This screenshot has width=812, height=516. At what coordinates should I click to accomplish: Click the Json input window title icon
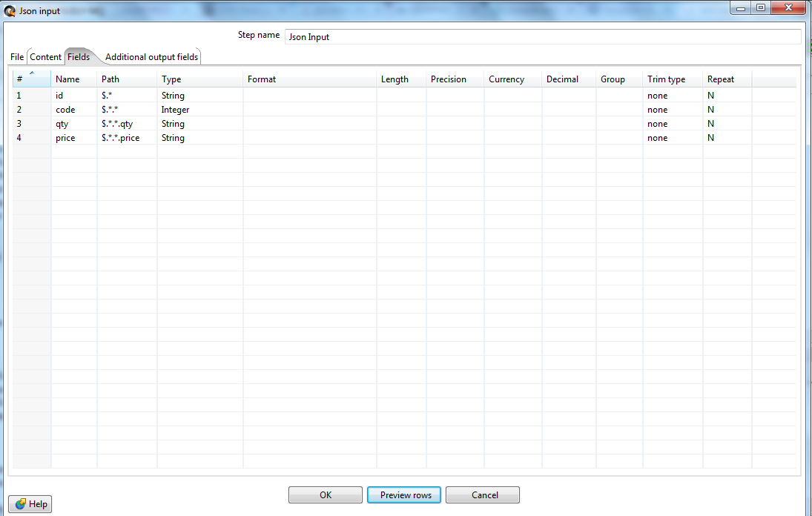point(10,11)
